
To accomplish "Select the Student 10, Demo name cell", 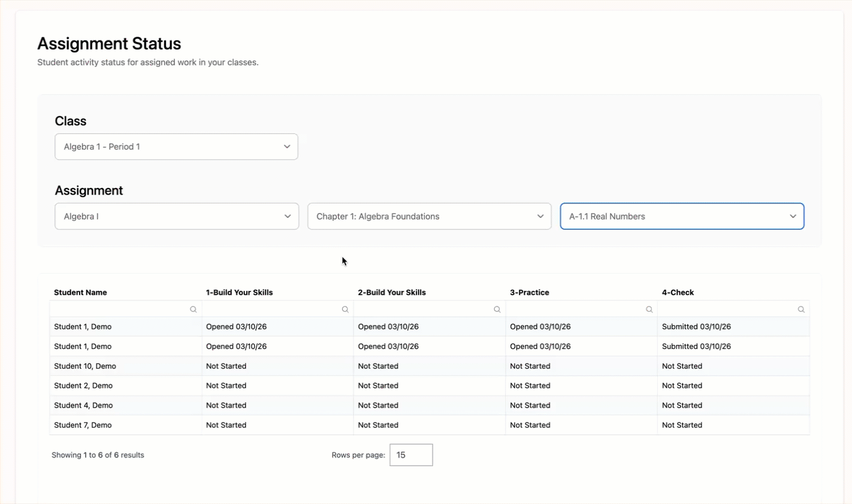I will tap(126, 366).
